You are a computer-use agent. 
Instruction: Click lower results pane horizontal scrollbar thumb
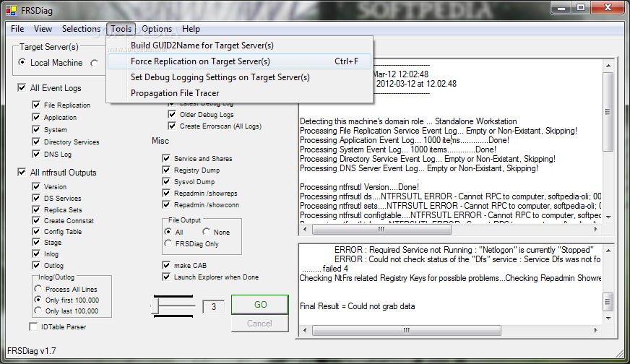click(407, 330)
